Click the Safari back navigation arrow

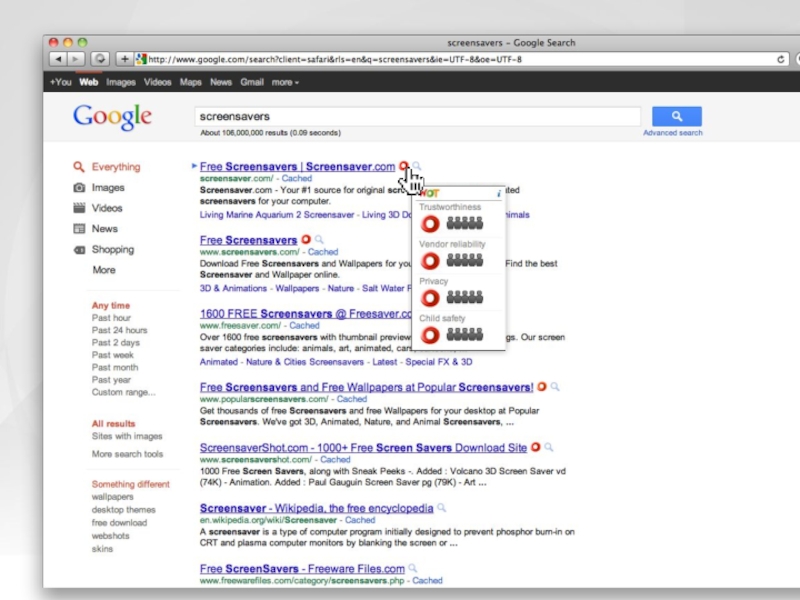coord(59,59)
